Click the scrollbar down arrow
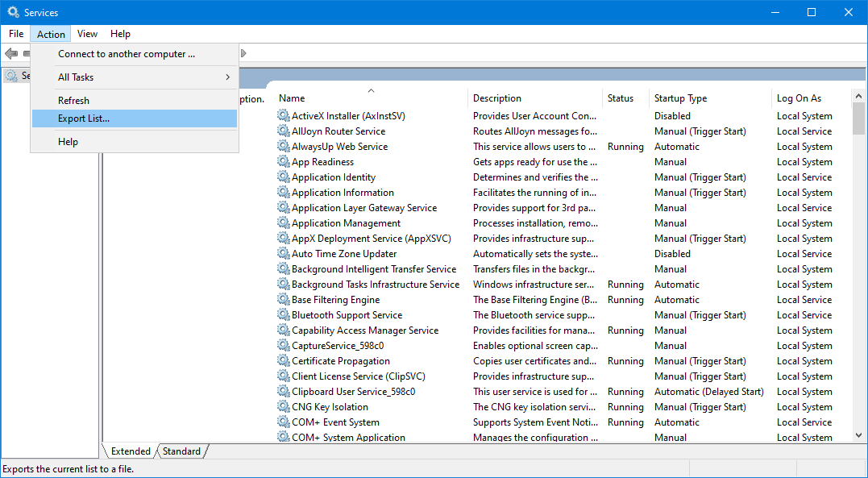868x478 pixels. [857, 434]
